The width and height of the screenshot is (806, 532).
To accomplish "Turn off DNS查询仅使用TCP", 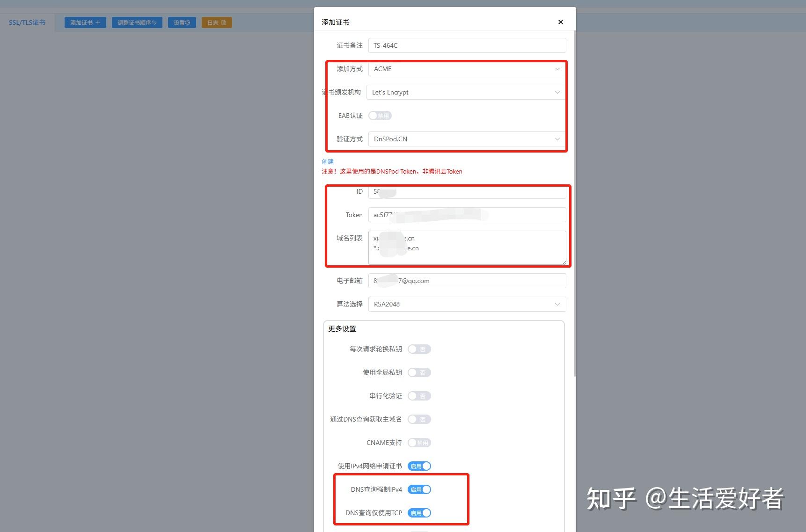I will pyautogui.click(x=419, y=513).
